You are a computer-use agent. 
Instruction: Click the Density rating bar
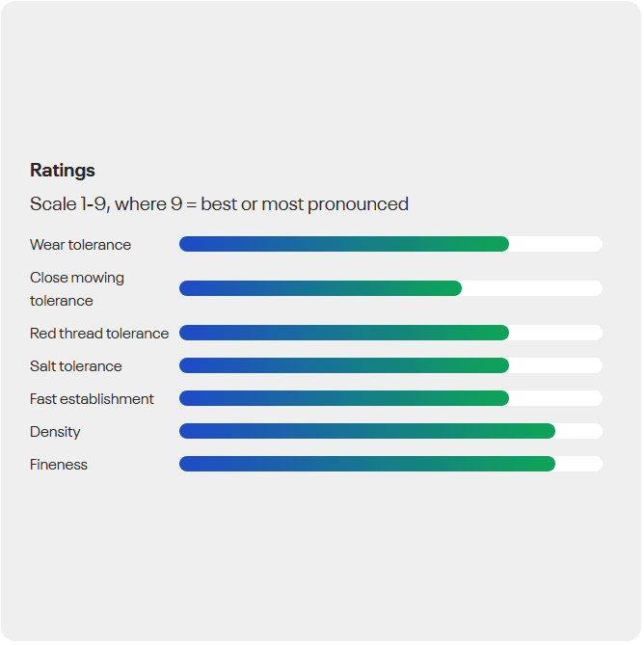click(x=390, y=431)
